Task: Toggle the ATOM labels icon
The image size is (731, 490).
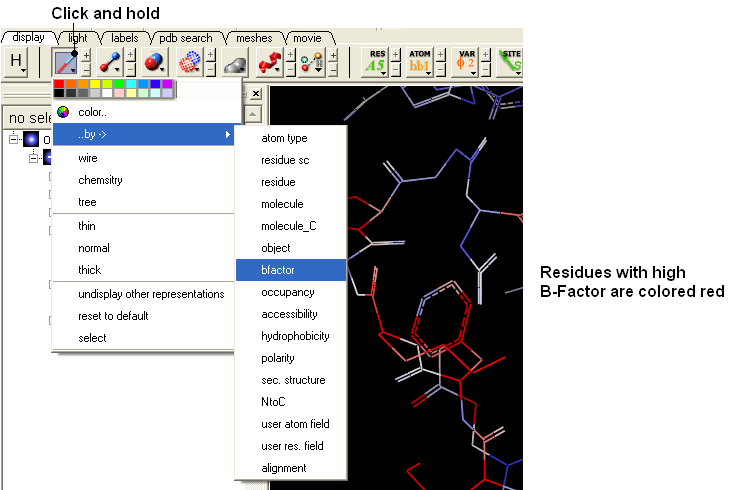Action: coord(420,62)
